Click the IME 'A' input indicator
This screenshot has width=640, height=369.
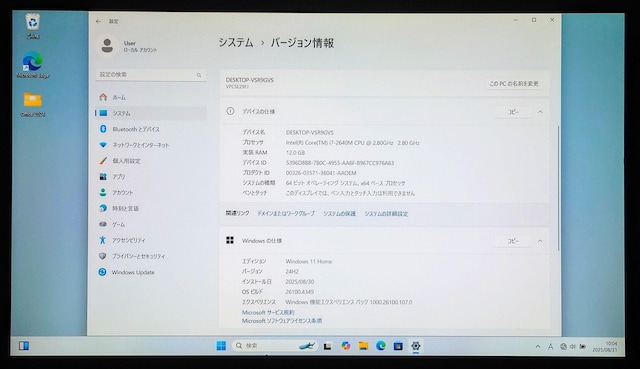point(550,347)
